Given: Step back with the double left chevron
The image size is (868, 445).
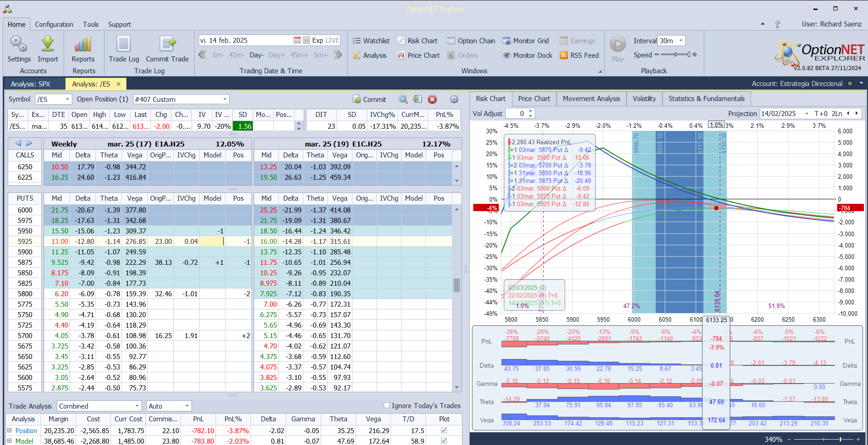Looking at the screenshot, I should pos(203,55).
